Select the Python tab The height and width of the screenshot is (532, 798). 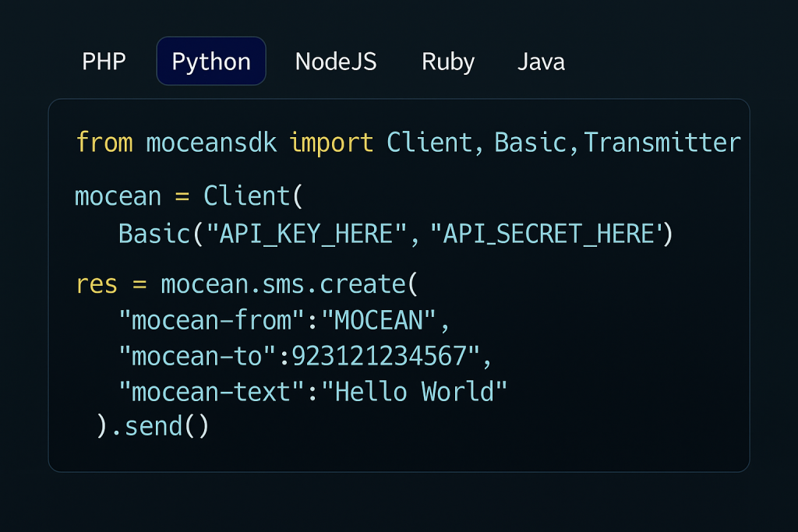point(211,61)
